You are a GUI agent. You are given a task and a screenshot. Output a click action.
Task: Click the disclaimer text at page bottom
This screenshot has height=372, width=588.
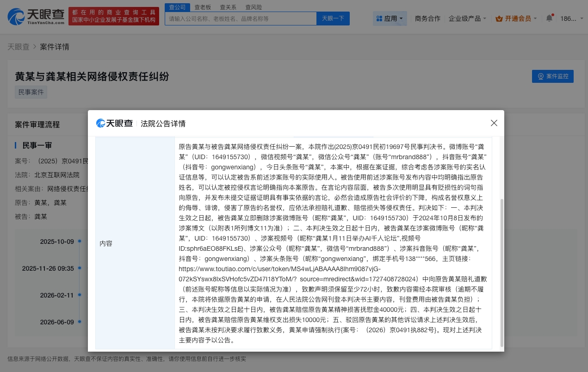127,359
